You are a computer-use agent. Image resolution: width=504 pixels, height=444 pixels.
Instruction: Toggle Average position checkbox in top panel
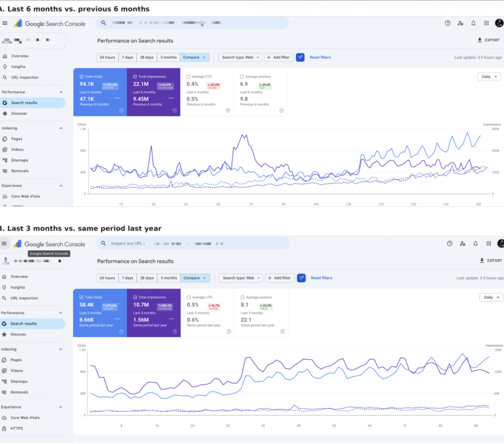coord(242,77)
